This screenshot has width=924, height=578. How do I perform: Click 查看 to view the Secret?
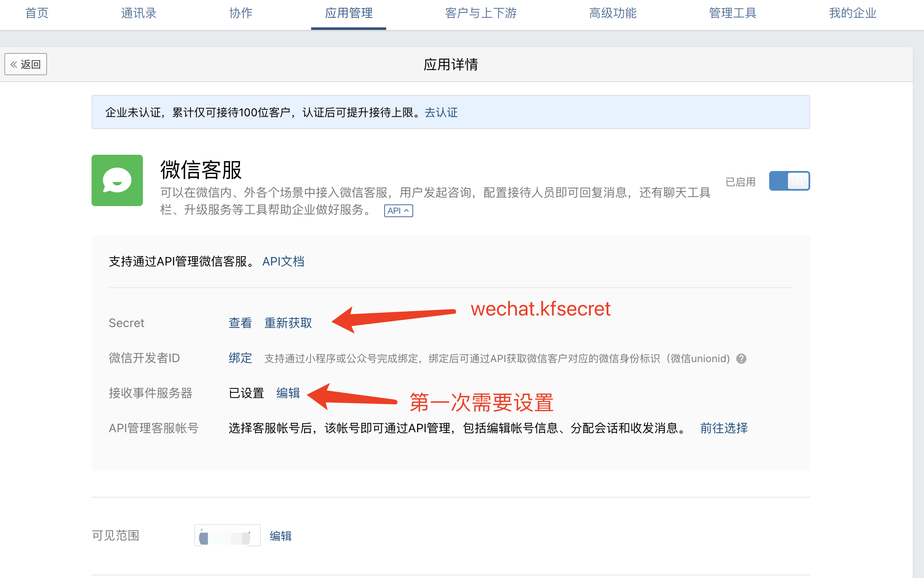pyautogui.click(x=240, y=323)
